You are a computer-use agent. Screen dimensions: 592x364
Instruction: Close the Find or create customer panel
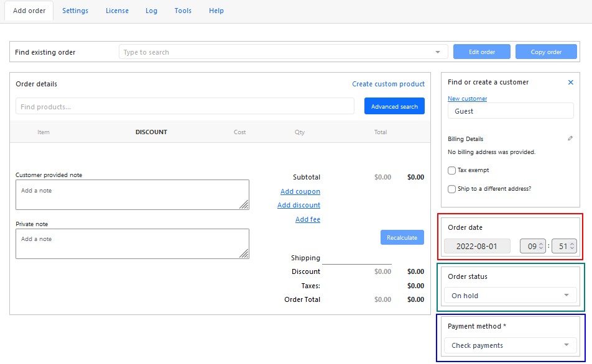[x=570, y=82]
